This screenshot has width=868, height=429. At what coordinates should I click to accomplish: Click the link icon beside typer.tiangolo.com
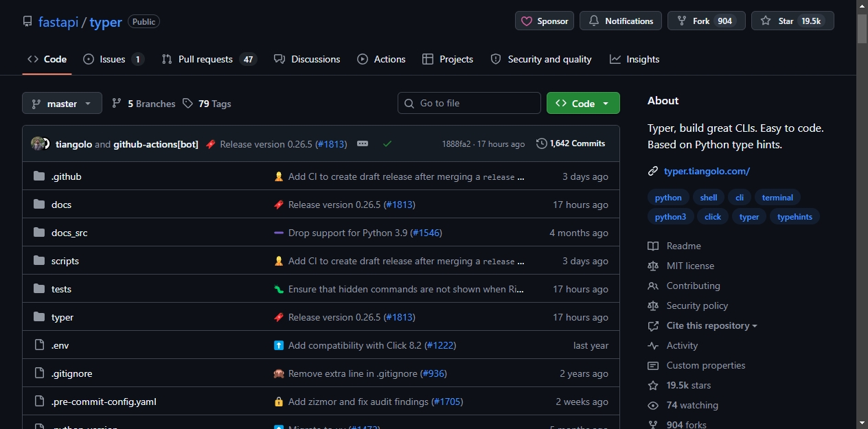(653, 171)
